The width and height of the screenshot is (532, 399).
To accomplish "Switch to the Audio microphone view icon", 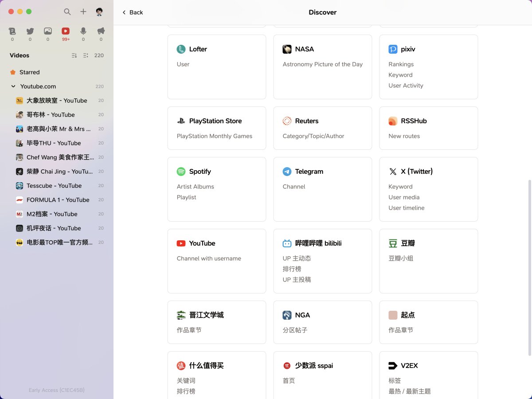I will (83, 31).
